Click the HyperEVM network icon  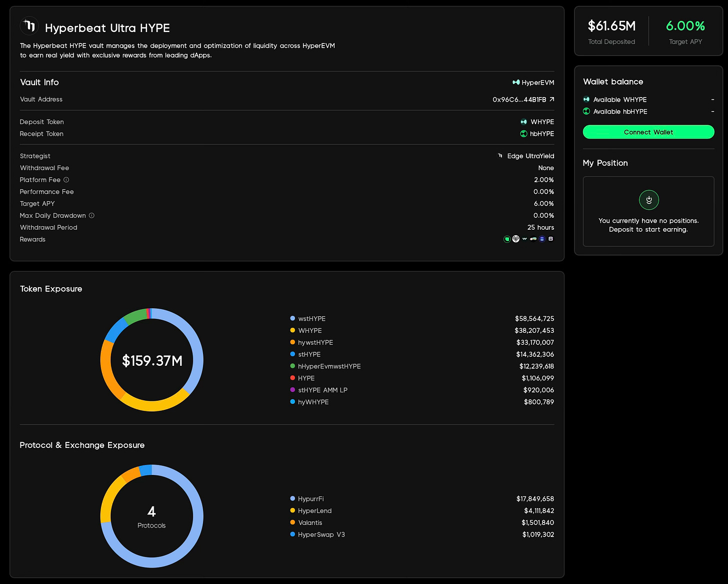[x=516, y=82]
